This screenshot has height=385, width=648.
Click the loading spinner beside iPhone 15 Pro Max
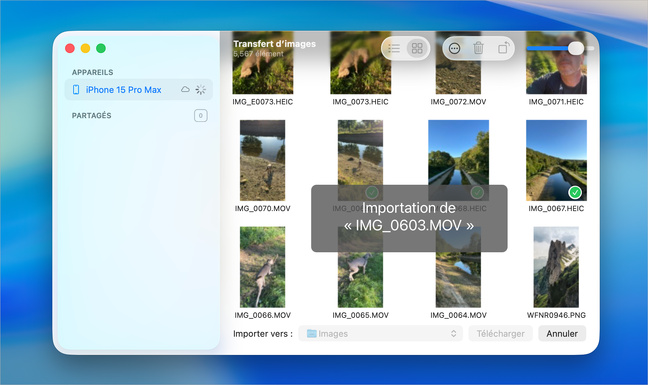(200, 90)
